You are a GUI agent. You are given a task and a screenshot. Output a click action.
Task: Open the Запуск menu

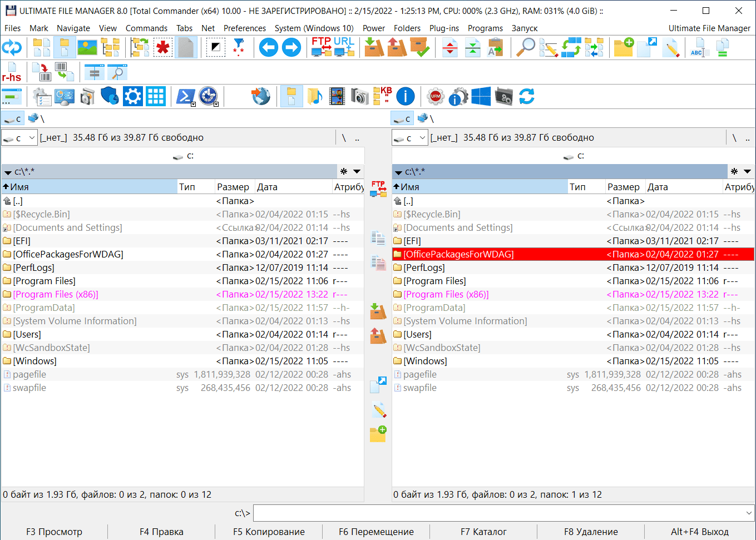coord(525,28)
